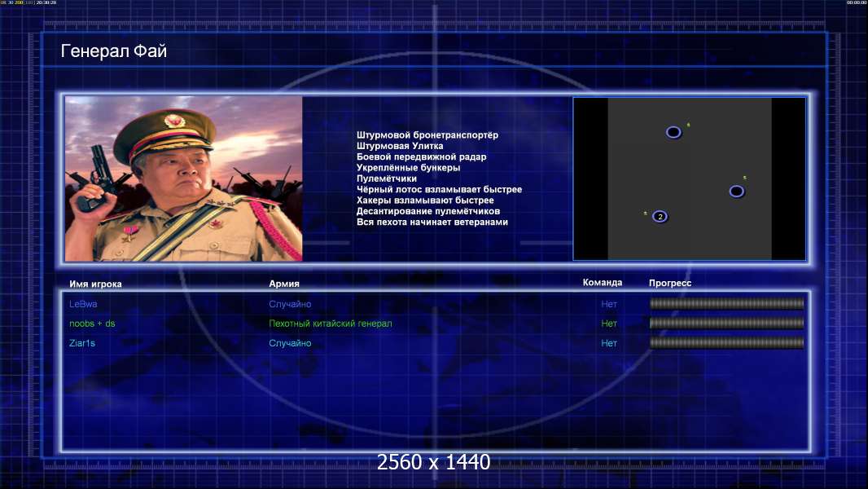Image resolution: width=868 pixels, height=489 pixels.
Task: Click the small star near top map marker
Action: (689, 126)
